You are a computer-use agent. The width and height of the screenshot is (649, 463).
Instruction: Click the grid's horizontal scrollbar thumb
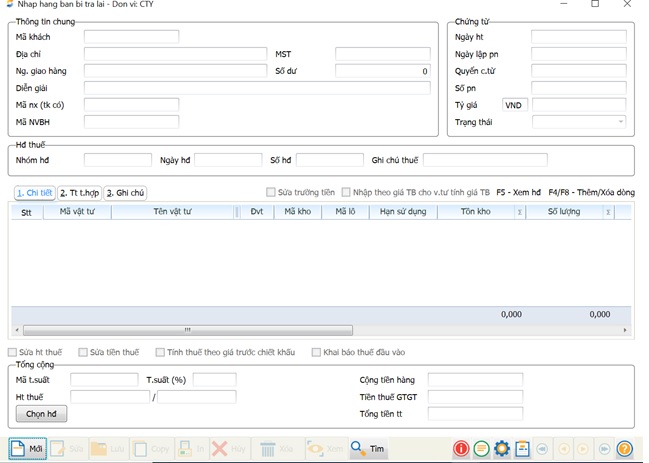click(187, 330)
